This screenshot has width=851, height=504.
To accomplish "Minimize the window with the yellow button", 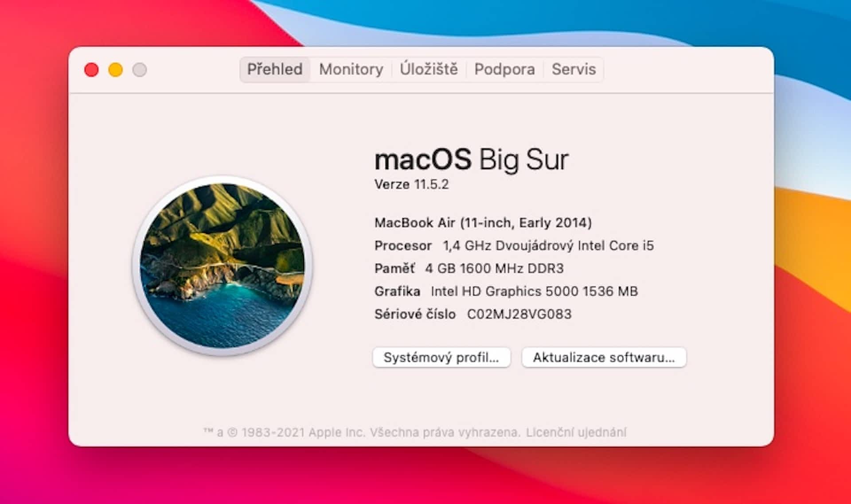I will pos(116,70).
